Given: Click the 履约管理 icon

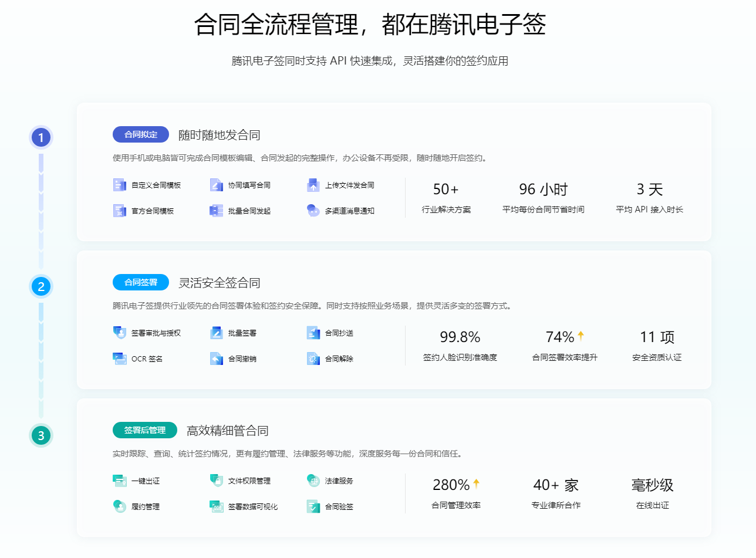Looking at the screenshot, I should coord(120,506).
